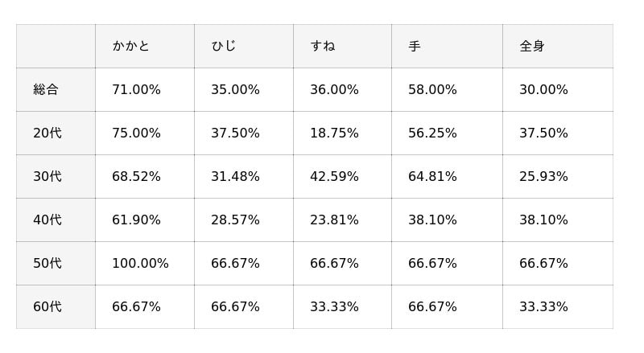Click the かかと column header

pyautogui.click(x=131, y=46)
